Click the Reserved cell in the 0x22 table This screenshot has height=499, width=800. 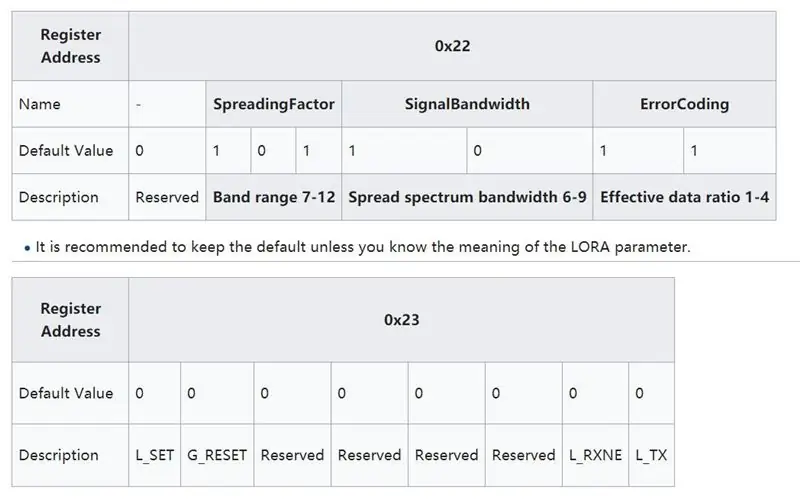point(167,197)
